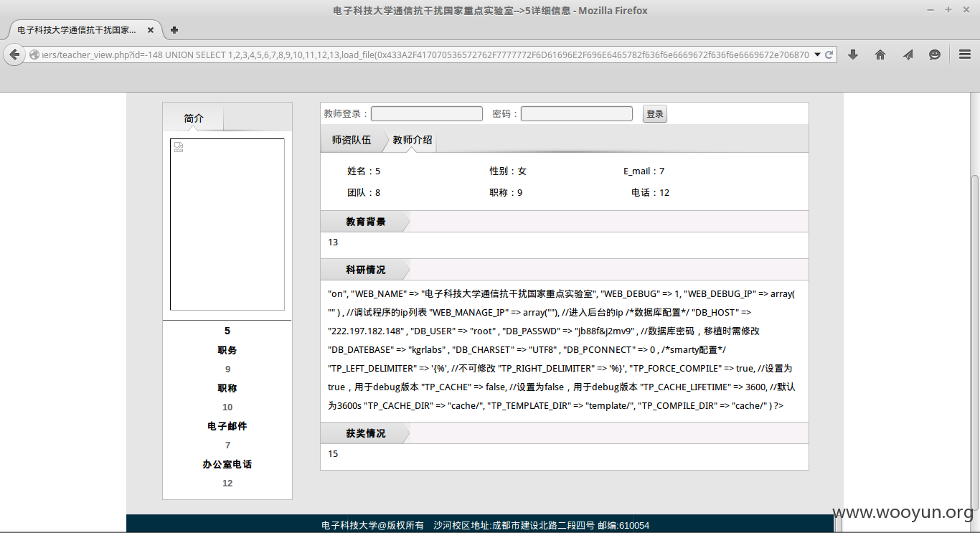The height and width of the screenshot is (533, 980).
Task: Open the 师资队伍 breadcrumb tab
Action: coord(352,140)
